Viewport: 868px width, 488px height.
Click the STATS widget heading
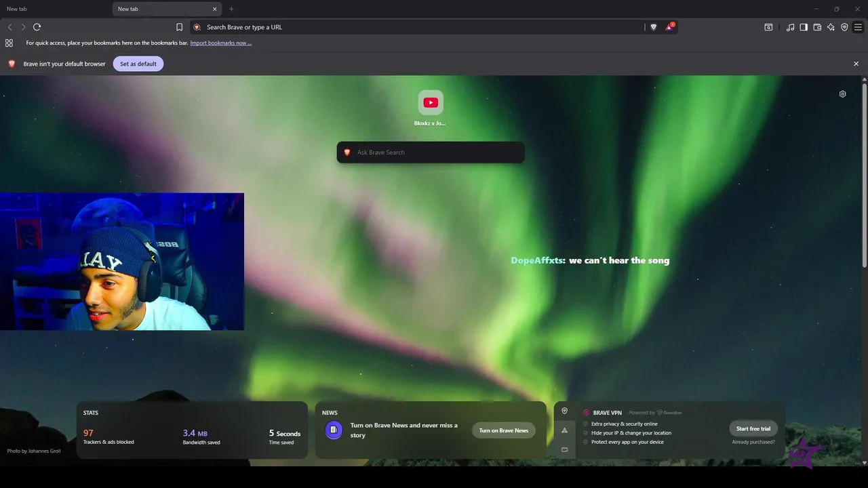(91, 413)
